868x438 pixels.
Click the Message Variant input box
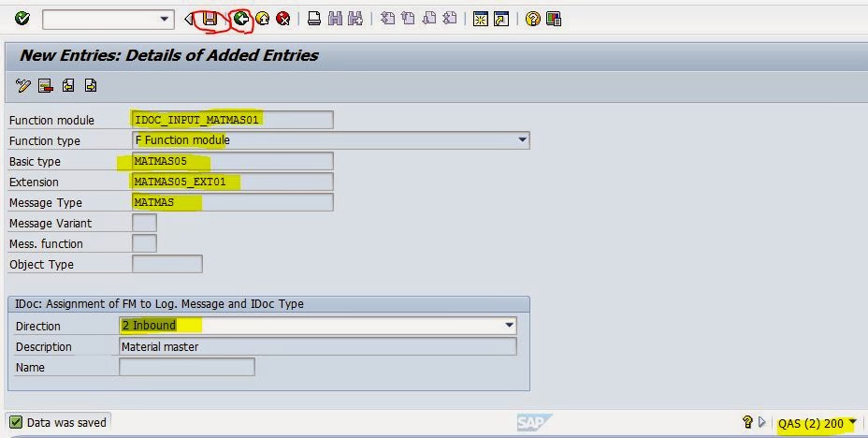[x=144, y=223]
